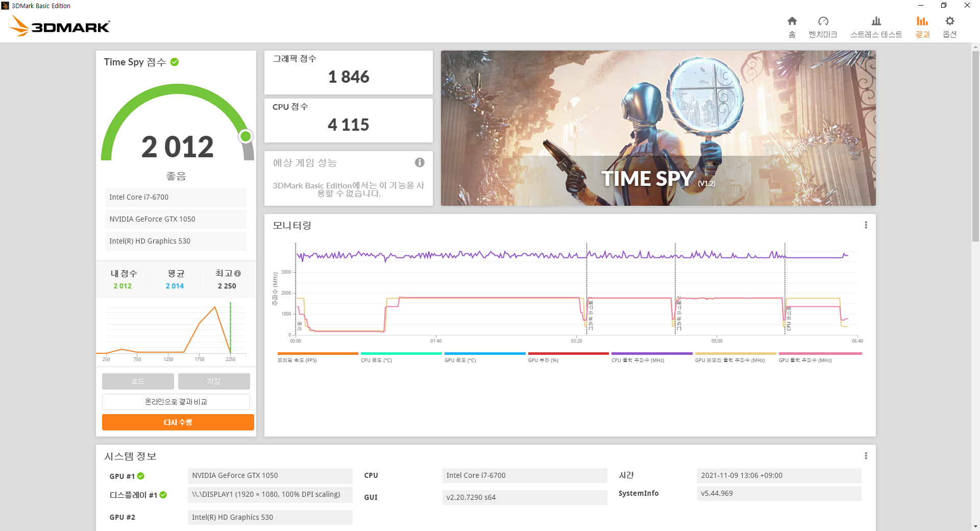Screen dimensions: 980x531
Task: Click the 로드 (Load) button
Action: click(x=138, y=381)
